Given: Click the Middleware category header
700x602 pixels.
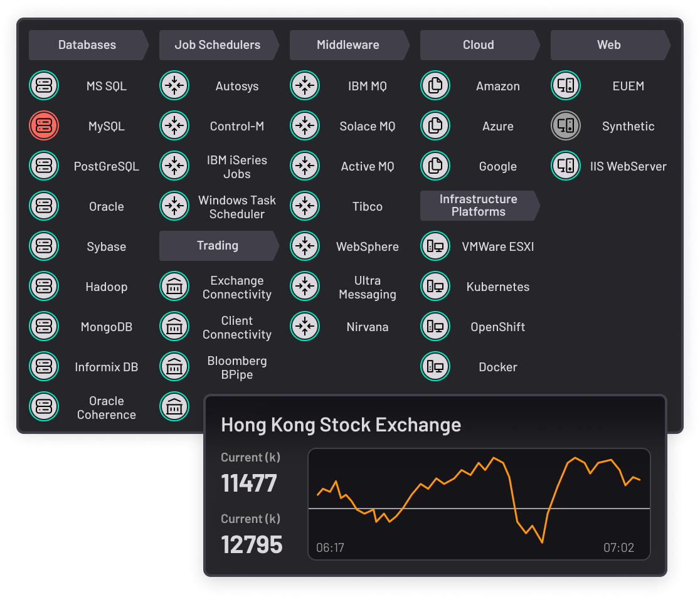Looking at the screenshot, I should pos(348,45).
